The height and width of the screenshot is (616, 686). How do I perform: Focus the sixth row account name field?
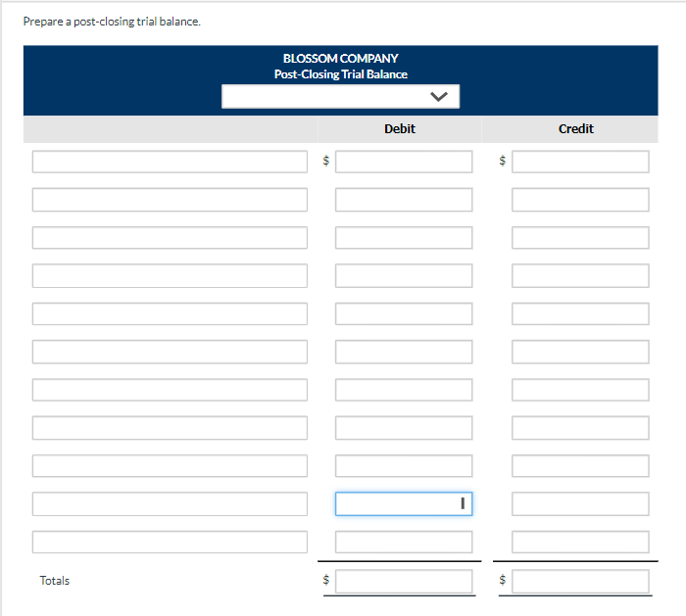[170, 352]
